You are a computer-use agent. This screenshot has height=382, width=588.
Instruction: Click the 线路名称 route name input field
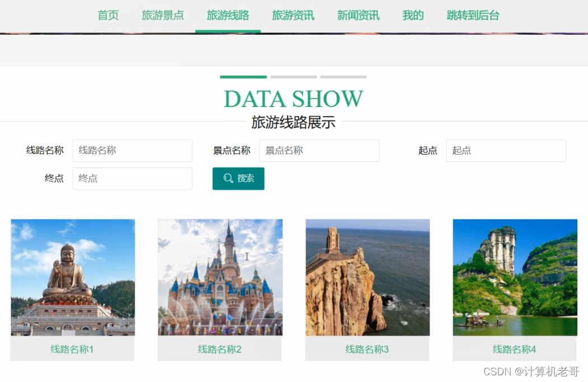tap(132, 151)
